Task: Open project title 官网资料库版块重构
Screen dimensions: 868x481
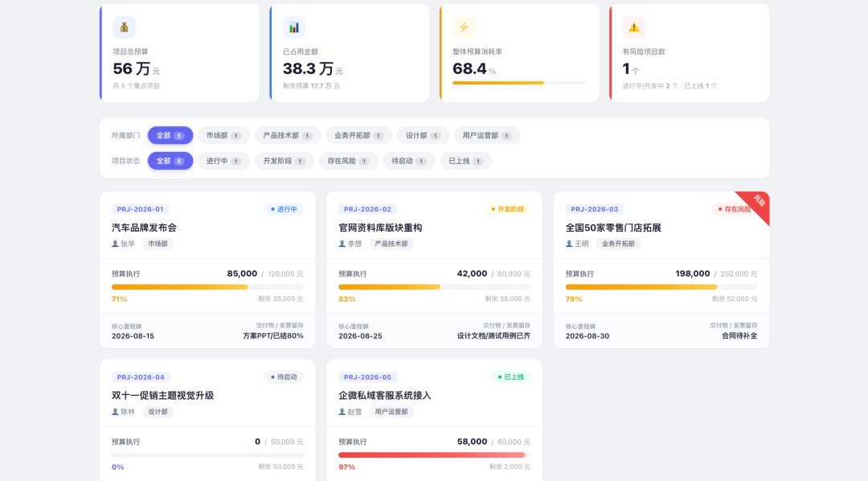Action: coord(380,228)
